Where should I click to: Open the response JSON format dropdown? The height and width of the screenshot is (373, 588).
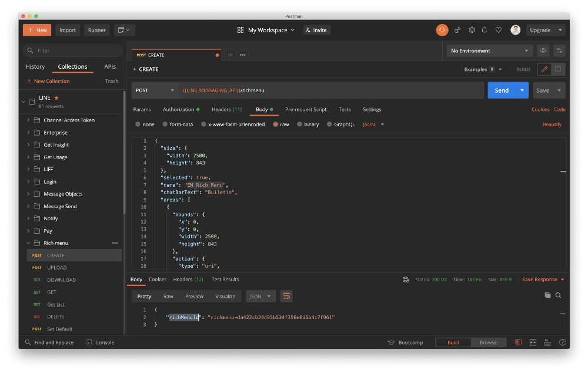pos(260,296)
